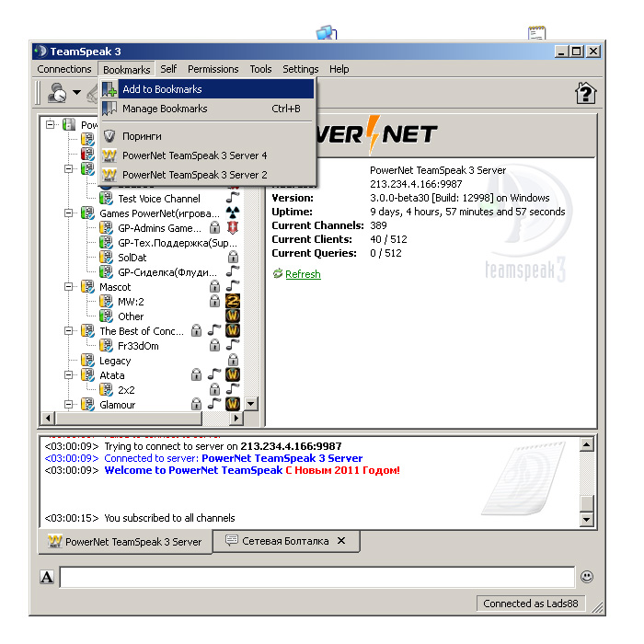Image resolution: width=644 pixels, height=644 pixels.
Task: Click the WoW icon on Atata
Action: (x=233, y=374)
